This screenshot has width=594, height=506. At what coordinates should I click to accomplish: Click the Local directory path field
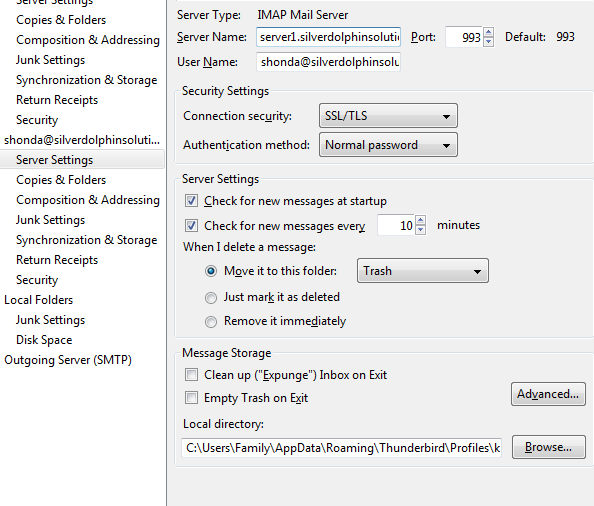point(342,448)
